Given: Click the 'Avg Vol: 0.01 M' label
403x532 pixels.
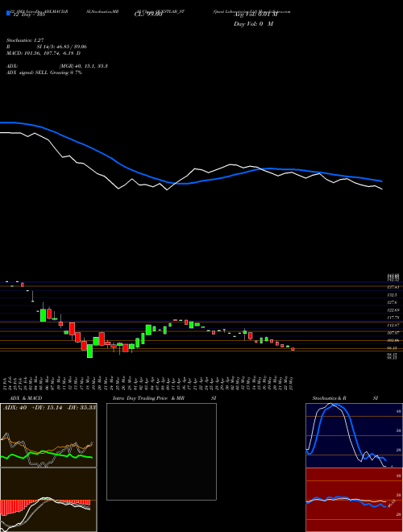Looking at the screenshot, I should tap(255, 15).
